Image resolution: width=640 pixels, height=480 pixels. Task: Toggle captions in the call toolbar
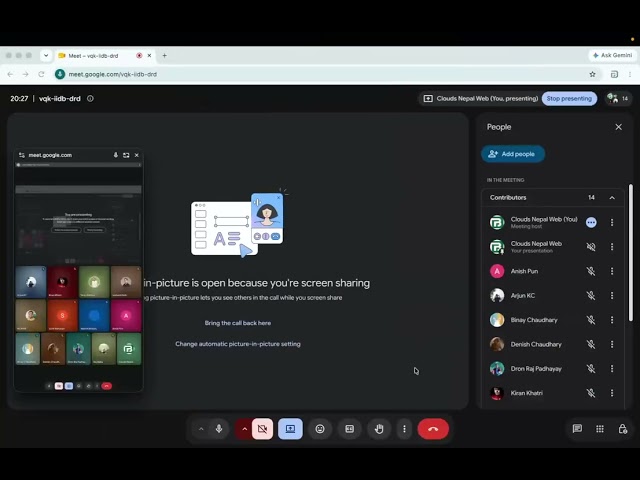click(350, 429)
